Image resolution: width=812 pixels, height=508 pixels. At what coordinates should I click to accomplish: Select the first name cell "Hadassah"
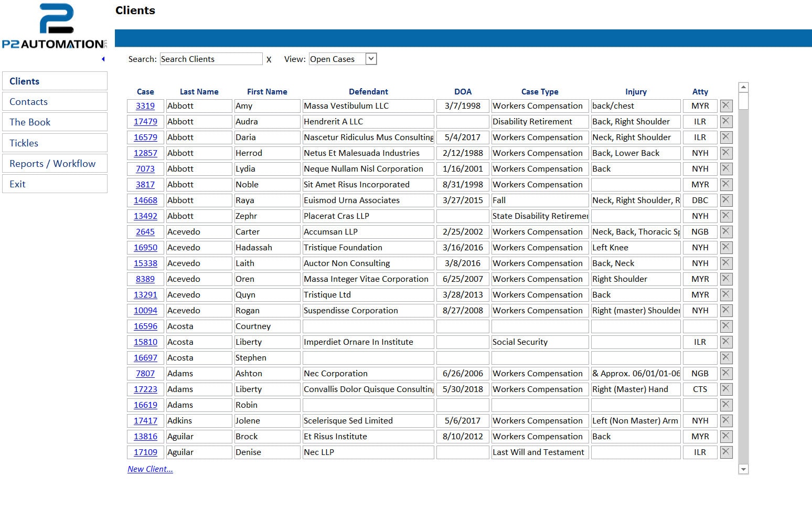pos(267,247)
